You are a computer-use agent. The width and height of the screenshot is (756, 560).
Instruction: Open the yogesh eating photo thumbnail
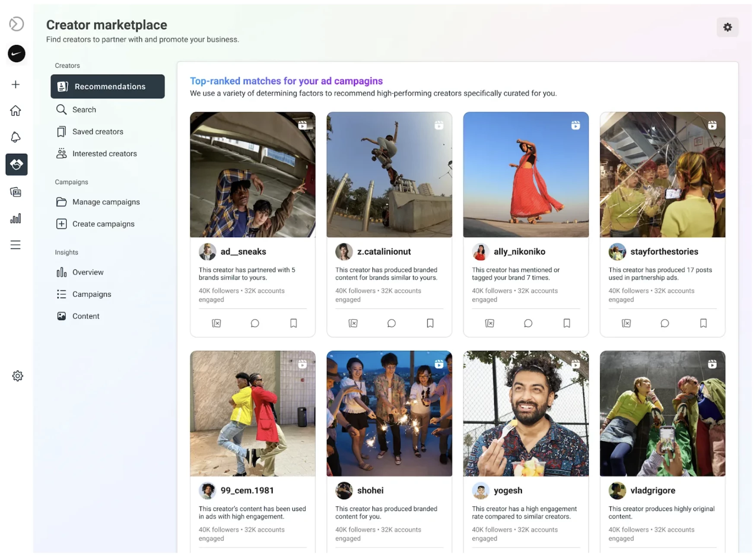[526, 414]
